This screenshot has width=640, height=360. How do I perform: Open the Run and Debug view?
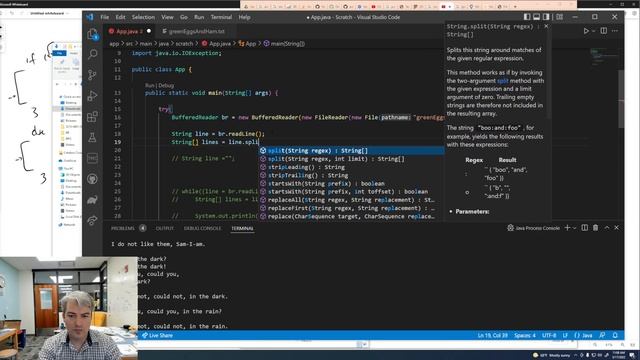tap(93, 96)
